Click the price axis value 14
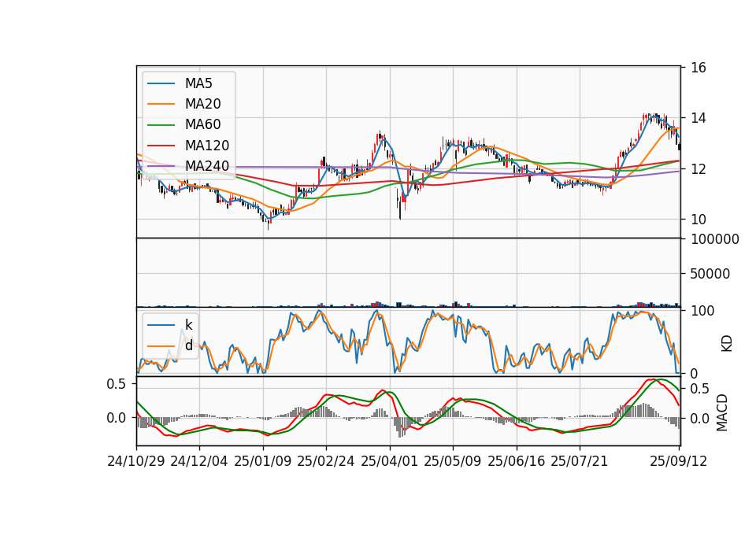The width and height of the screenshot is (756, 543). pyautogui.click(x=699, y=119)
